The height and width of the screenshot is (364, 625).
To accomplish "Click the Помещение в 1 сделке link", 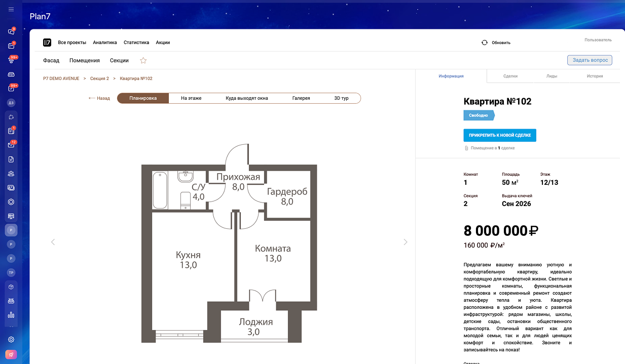I will click(x=490, y=148).
